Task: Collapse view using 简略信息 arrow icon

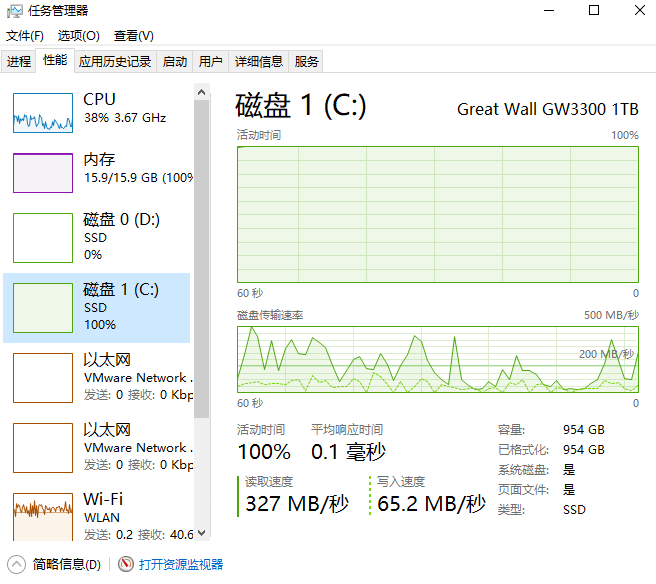Action: [17, 565]
